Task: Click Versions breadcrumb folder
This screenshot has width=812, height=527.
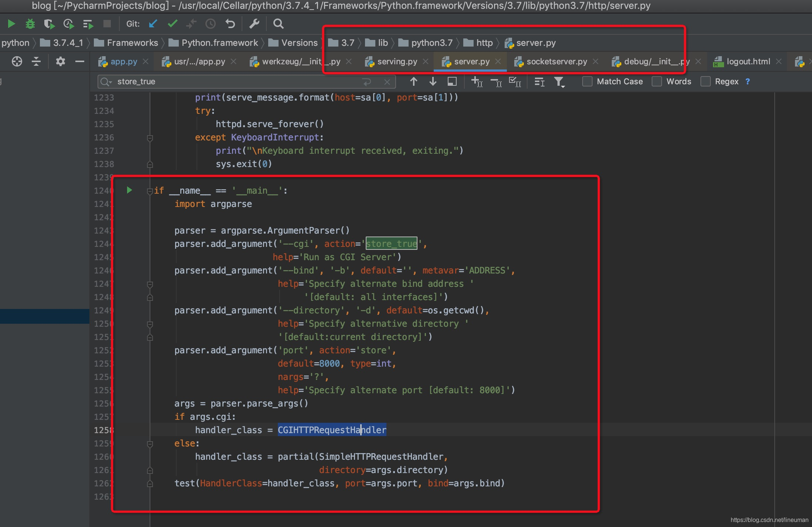Action: (x=293, y=43)
